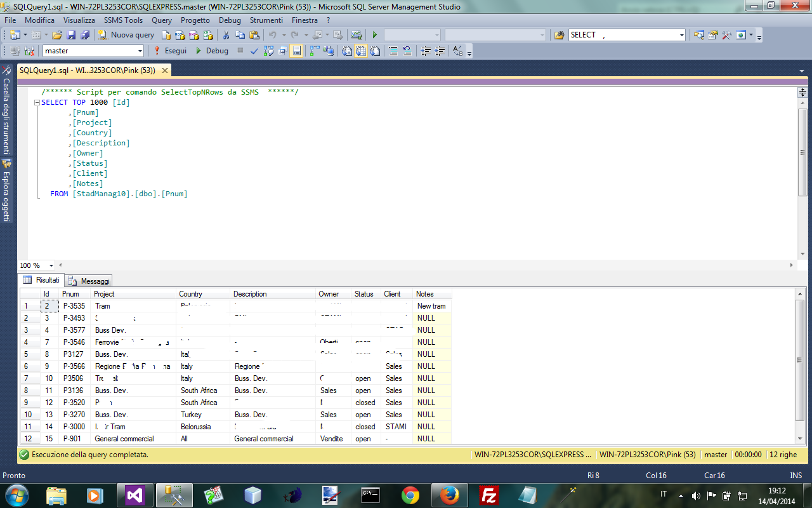Click the results to grid icon

point(360,51)
